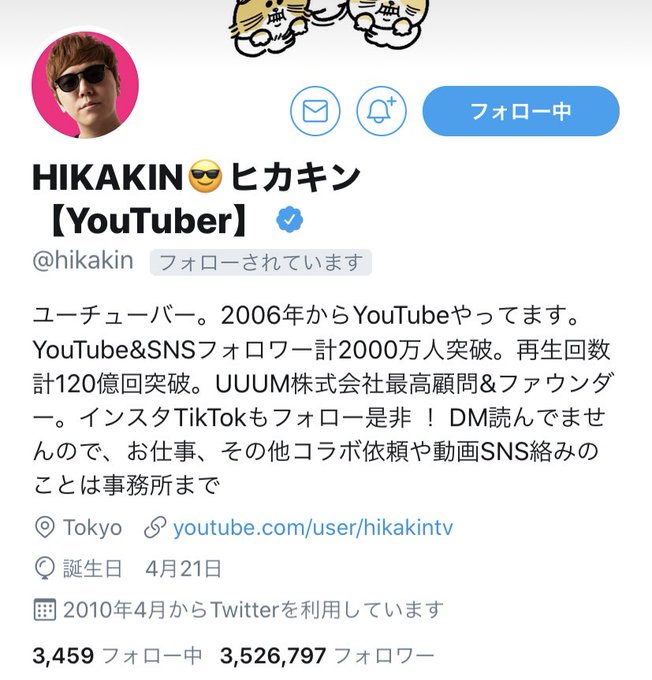Tap the calendar joined-date icon

click(x=44, y=609)
